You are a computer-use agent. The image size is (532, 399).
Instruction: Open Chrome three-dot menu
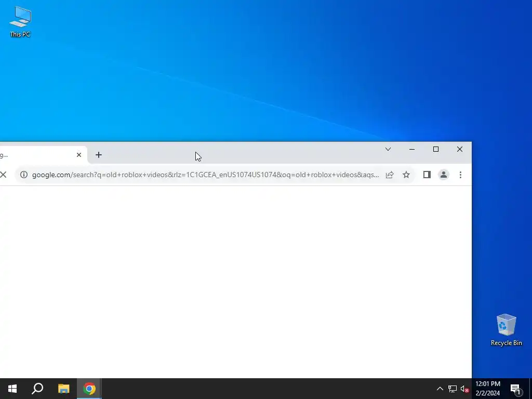pos(460,175)
